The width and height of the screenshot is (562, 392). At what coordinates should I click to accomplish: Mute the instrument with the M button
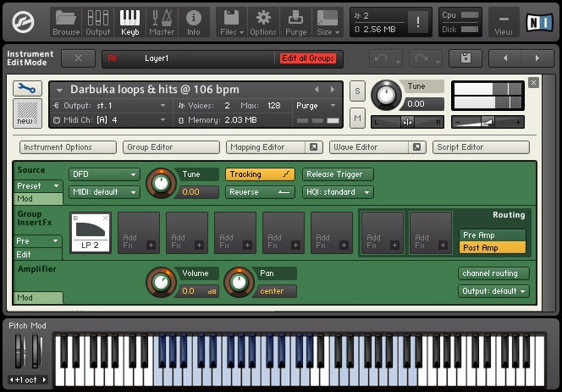pos(357,118)
